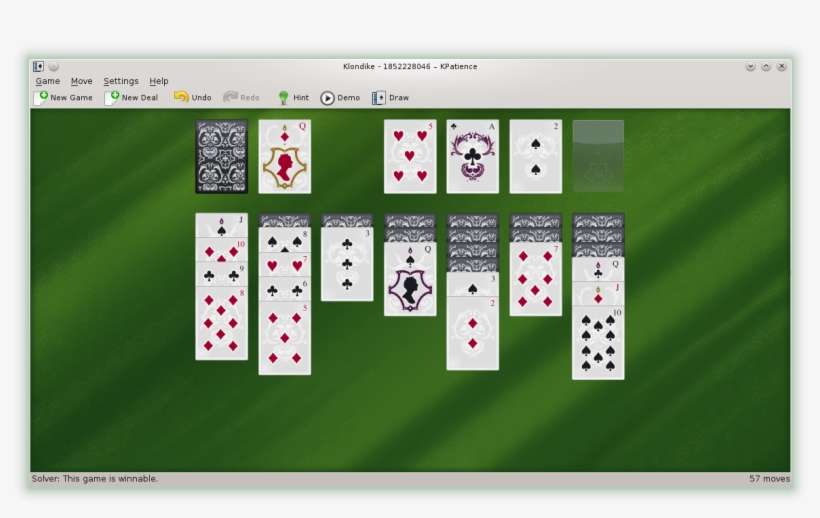Select the Jack of diamonds card

598,294
